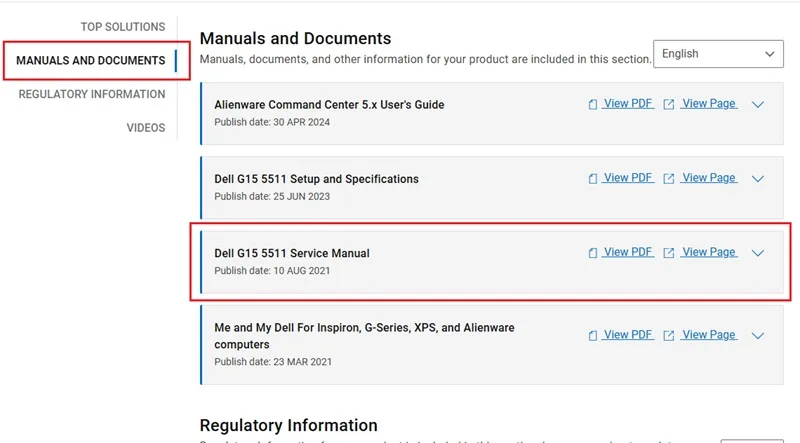The width and height of the screenshot is (800, 443).
Task: Click external page icon for Alienware Command Center
Action: click(x=668, y=105)
